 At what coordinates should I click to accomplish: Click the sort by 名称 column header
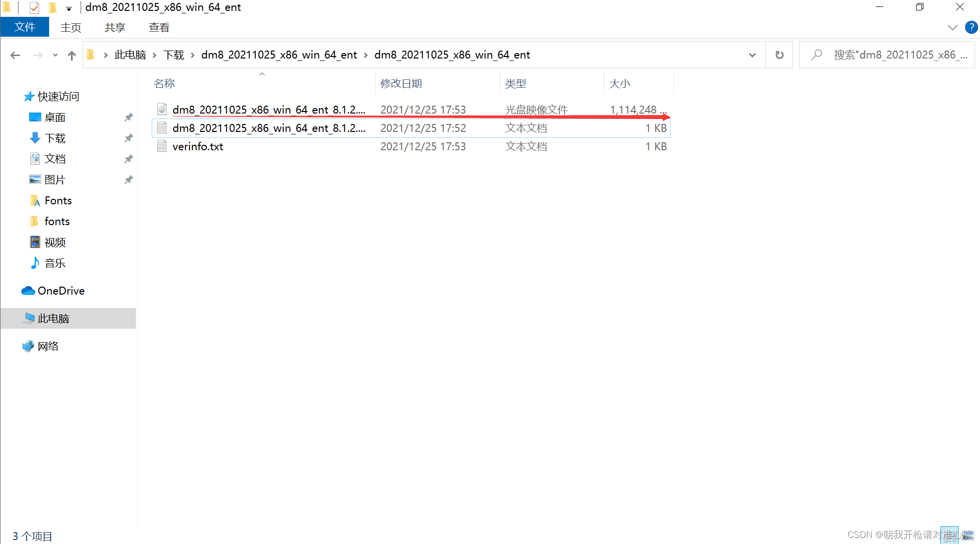(x=166, y=83)
